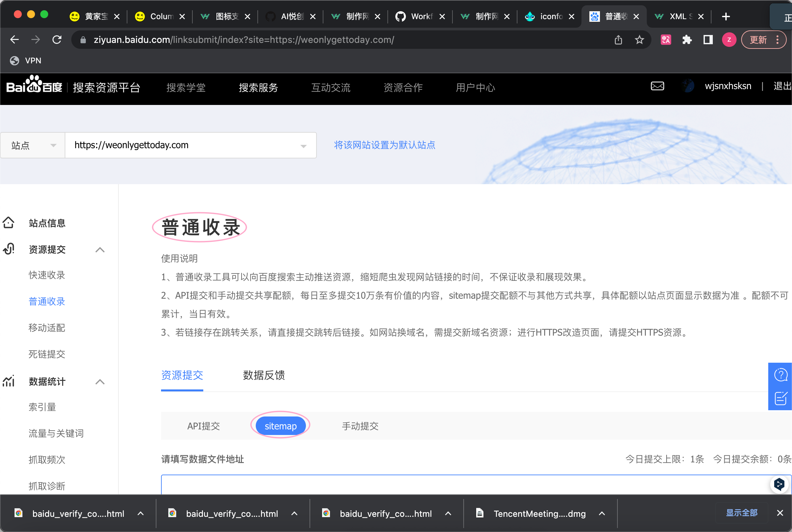The image size is (792, 532).
Task: Open the pink Z profile avatar
Action: pyautogui.click(x=729, y=40)
